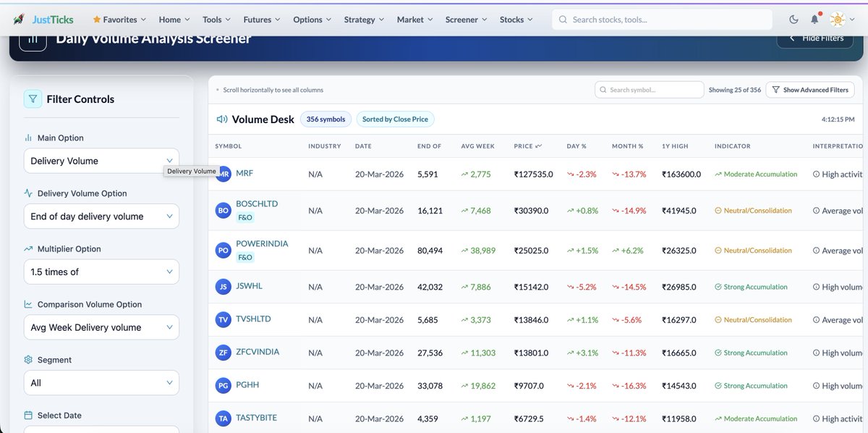Open the Favorites menu
This screenshot has height=433, width=868.
(x=119, y=20)
